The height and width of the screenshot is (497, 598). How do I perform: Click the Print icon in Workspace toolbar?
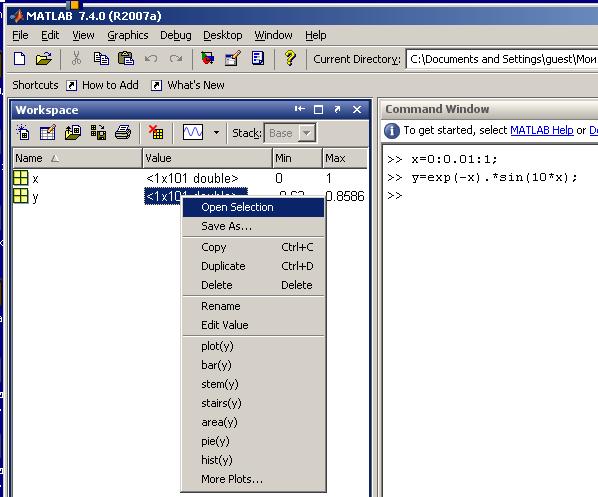coord(123,132)
